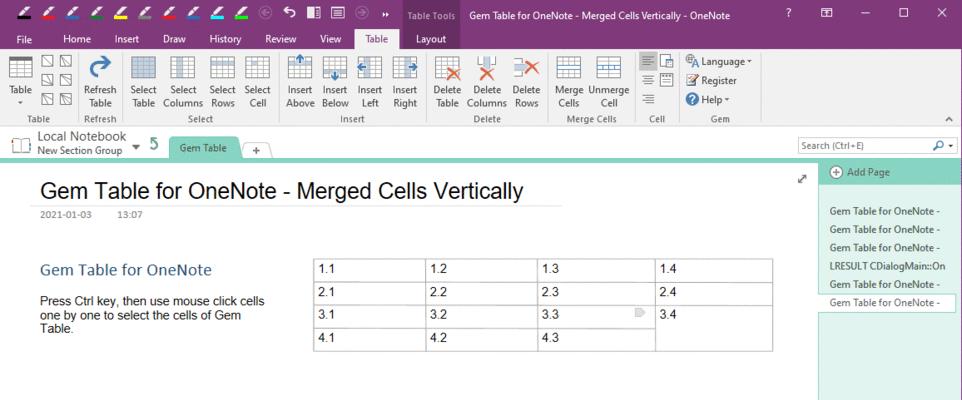
Task: Open OneNote help question mark in title bar
Action: (789, 13)
